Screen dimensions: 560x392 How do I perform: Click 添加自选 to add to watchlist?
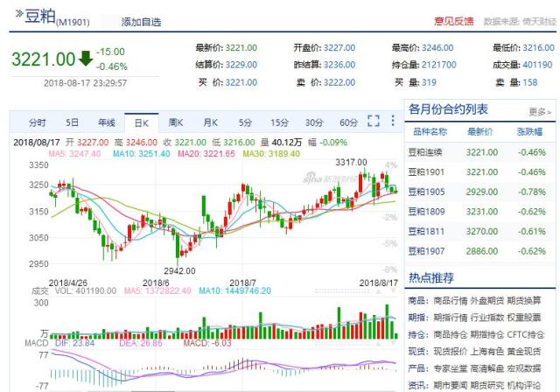coord(141,21)
